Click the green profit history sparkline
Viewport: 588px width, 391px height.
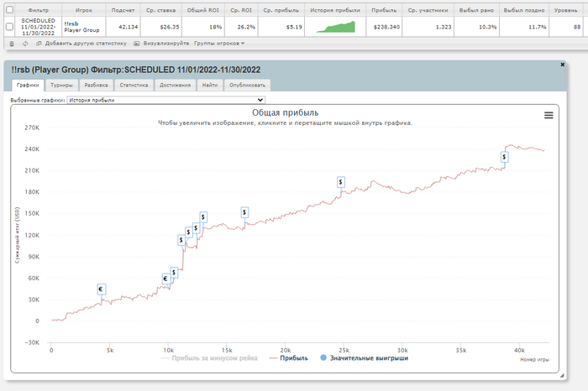point(336,27)
